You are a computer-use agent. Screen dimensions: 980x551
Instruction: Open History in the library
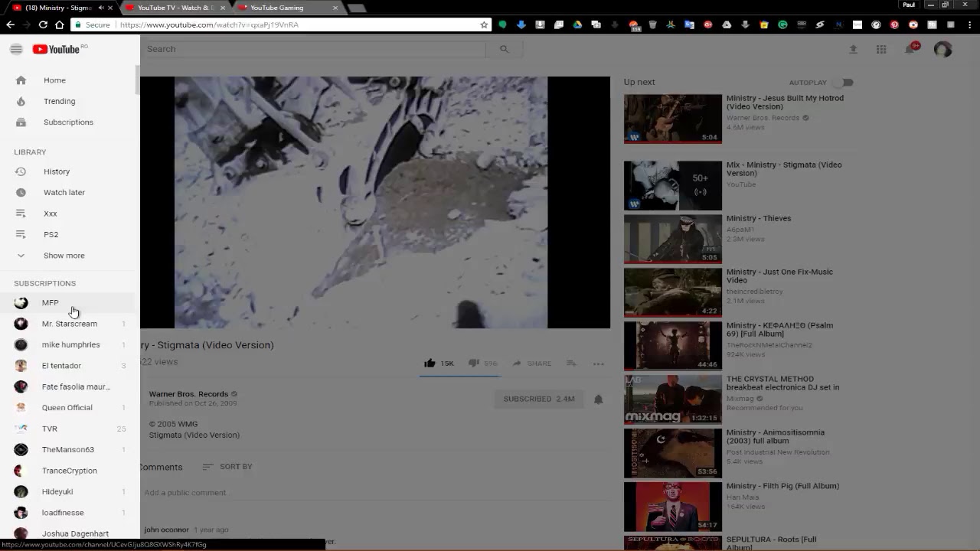click(69, 171)
